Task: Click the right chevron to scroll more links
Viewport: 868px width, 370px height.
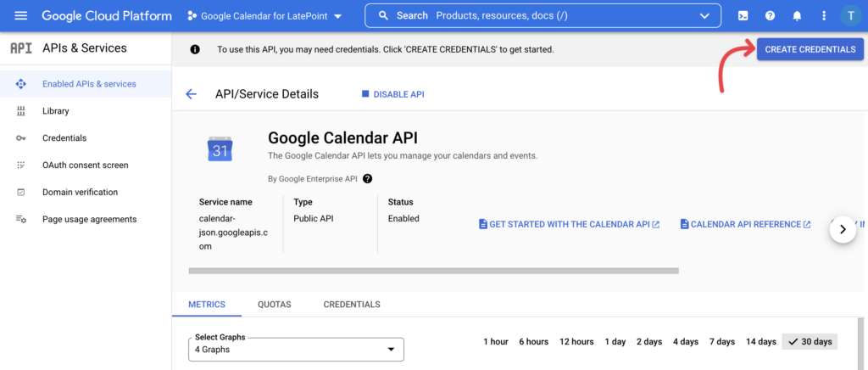Action: [843, 229]
